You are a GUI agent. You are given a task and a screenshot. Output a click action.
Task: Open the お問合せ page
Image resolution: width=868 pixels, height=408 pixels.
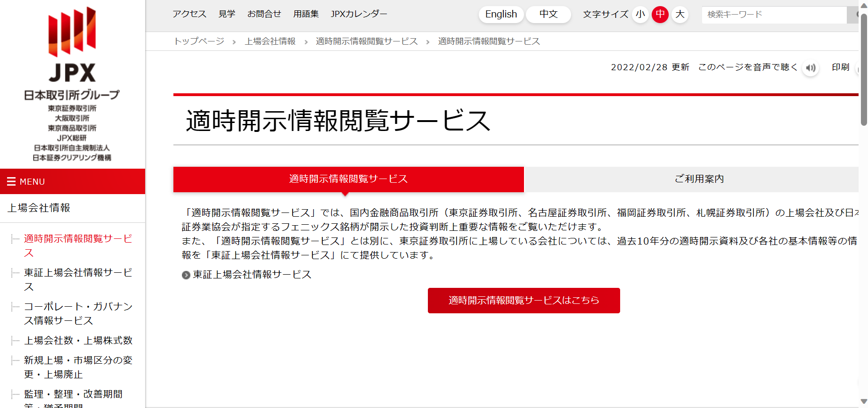(264, 14)
